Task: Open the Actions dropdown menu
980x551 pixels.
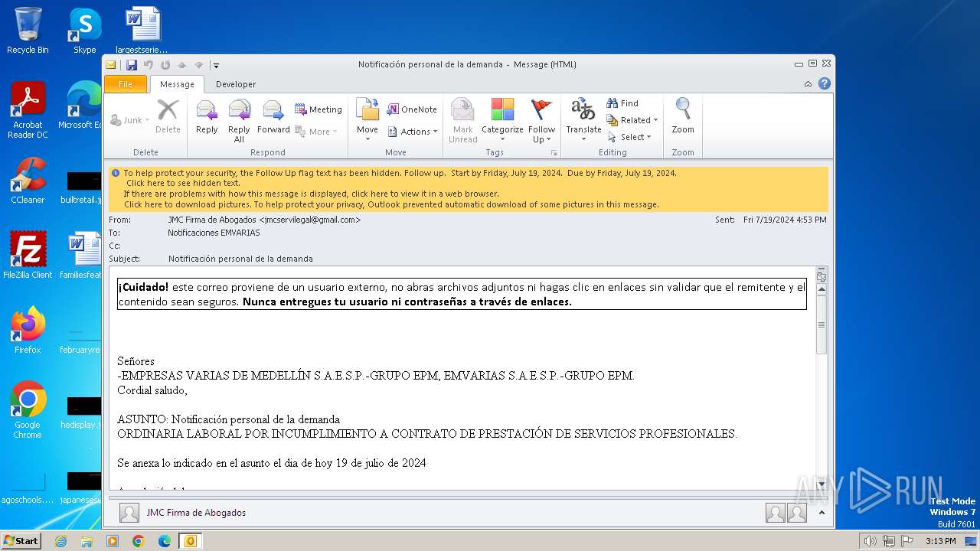Action: pos(413,132)
